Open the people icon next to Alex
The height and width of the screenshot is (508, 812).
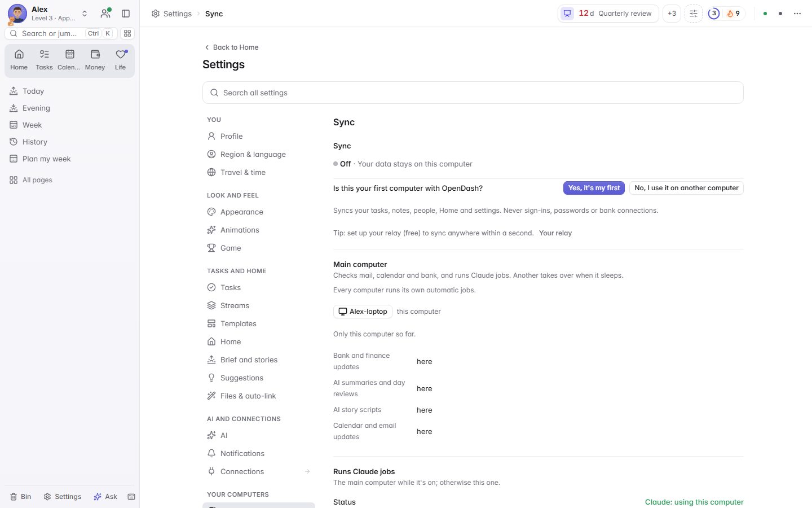(105, 14)
